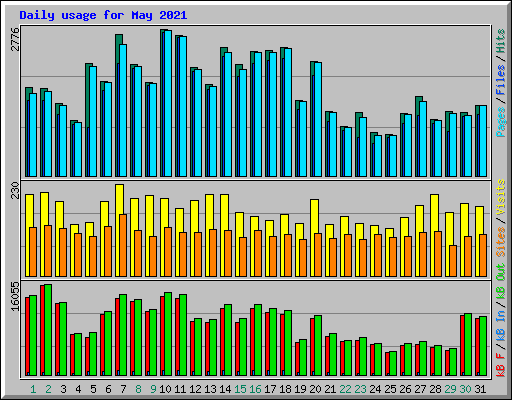
Task: Click the 'Daily usage for May 2021' title
Action: (x=103, y=15)
